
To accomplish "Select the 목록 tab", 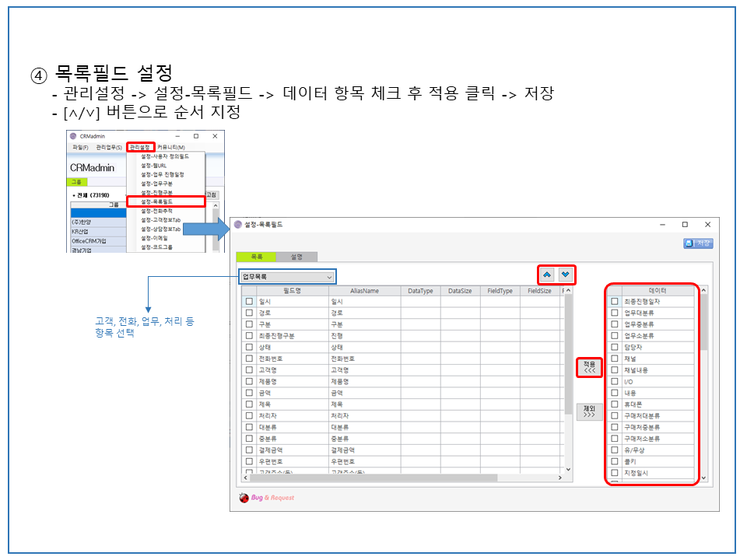I will click(256, 257).
